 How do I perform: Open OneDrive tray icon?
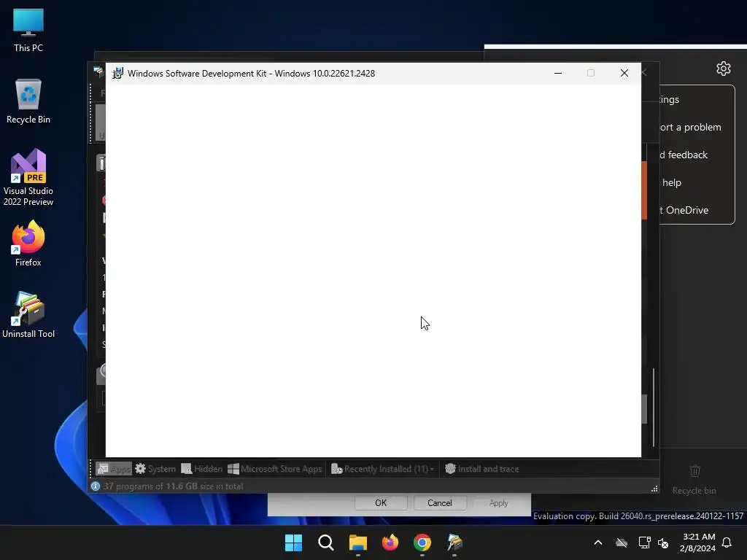[x=622, y=542]
